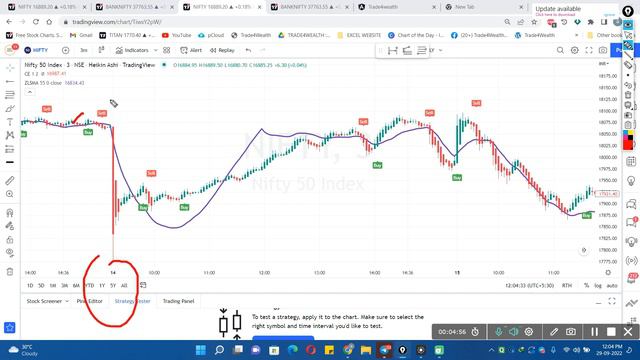Enter fullscreen chart mode
Viewport: 640px width, 360px height.
point(589,50)
